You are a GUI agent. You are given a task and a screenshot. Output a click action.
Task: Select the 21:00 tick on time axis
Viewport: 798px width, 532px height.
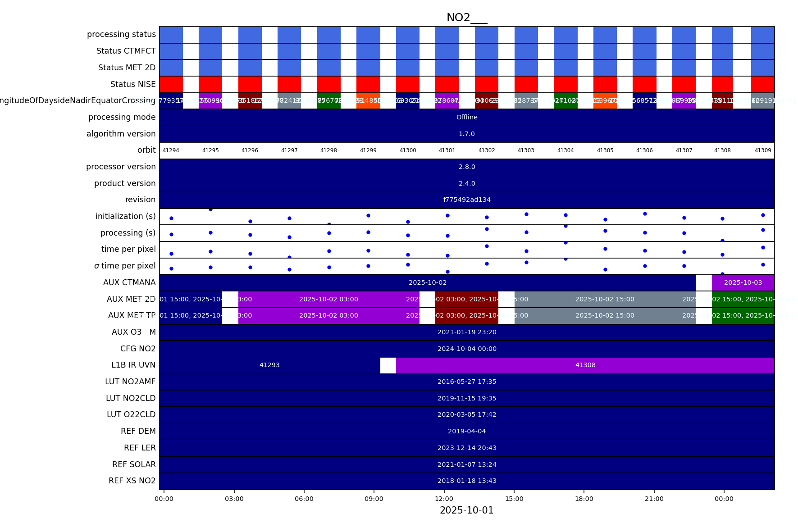click(654, 499)
